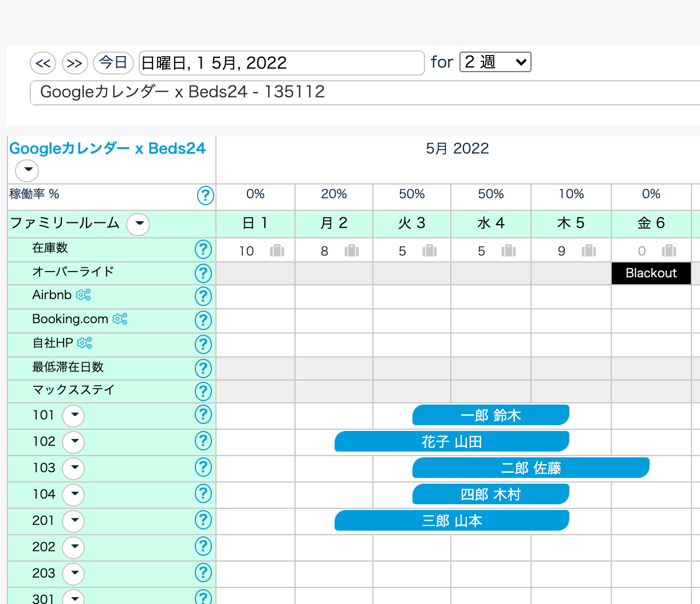The width and height of the screenshot is (700, 604).
Task: Click the Googleカレンダー x Beds24 property link
Action: point(107,148)
